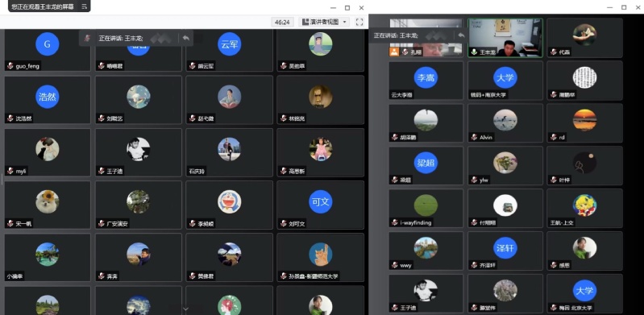Select 王丰龙's live video thumbnail
The height and width of the screenshot is (315, 644).
tap(505, 37)
